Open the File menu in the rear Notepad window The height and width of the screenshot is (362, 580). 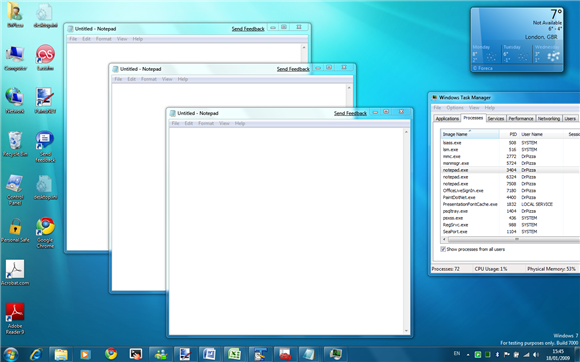click(73, 38)
